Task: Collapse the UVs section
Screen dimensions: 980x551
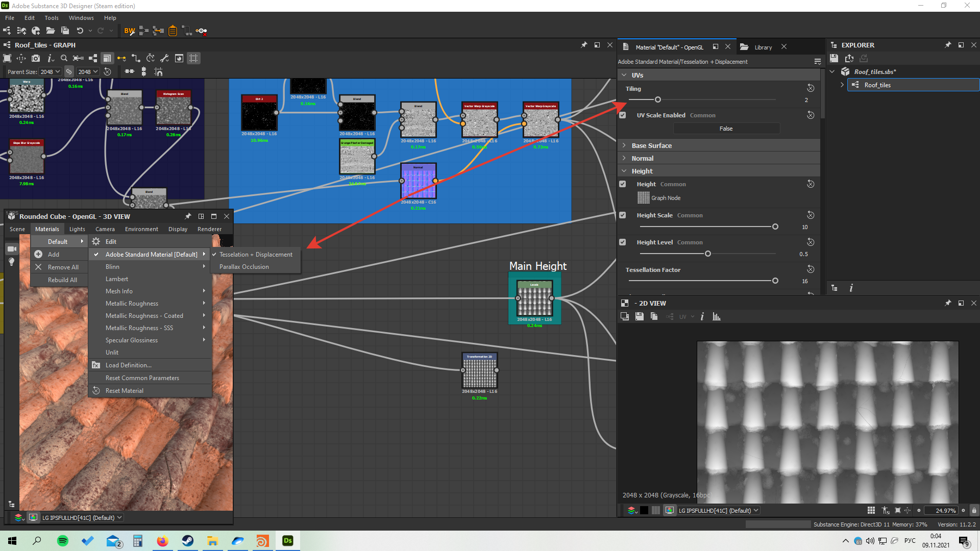Action: 624,75
